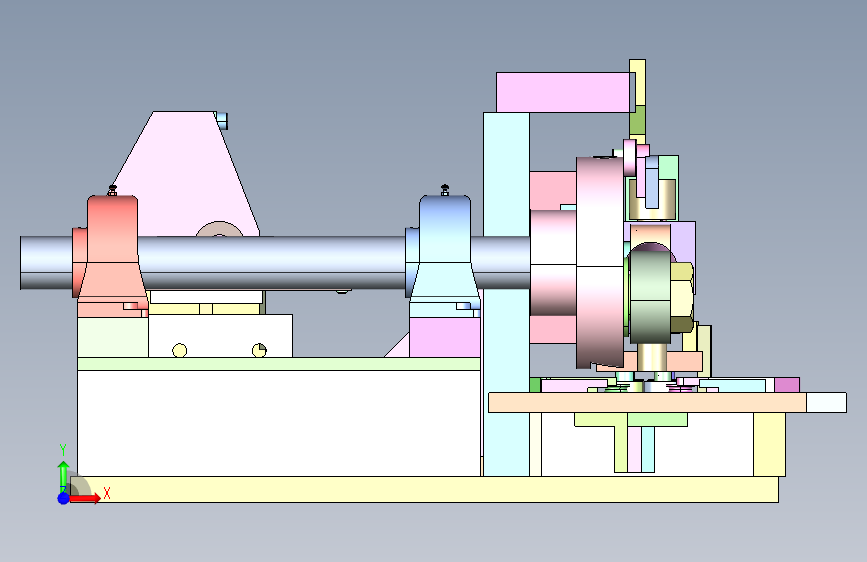Click the red X axis arrow of the triad

(86, 498)
